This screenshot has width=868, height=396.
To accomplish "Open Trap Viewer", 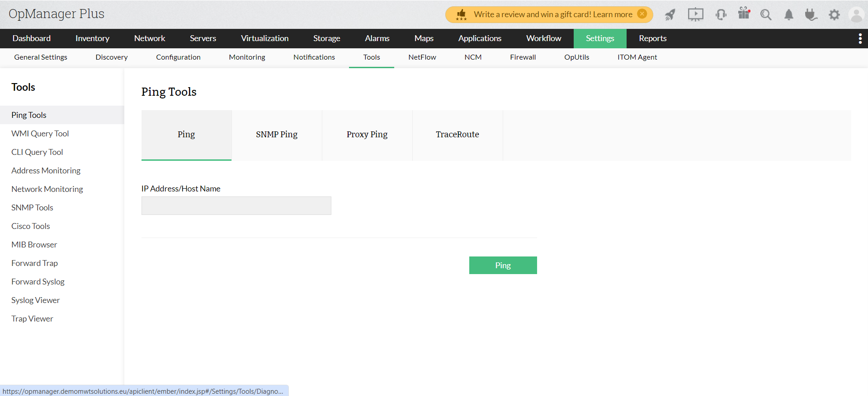I will click(x=33, y=319).
